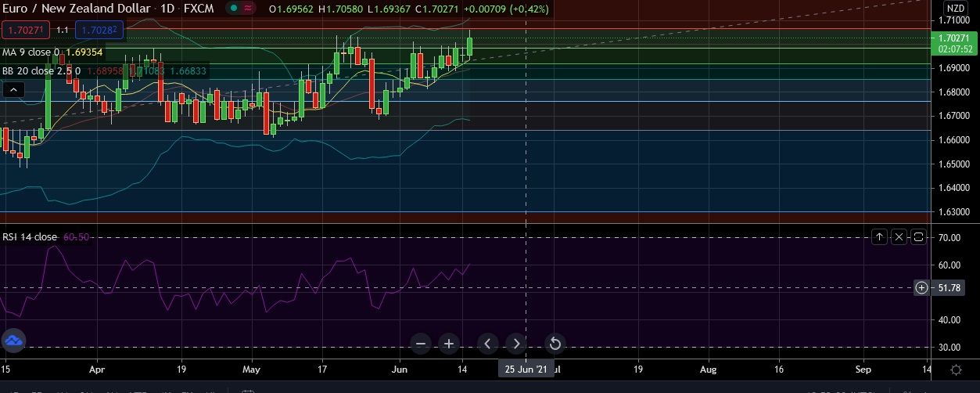Click the Apr label on time axis
This screenshot has height=393, width=980.
pos(97,369)
